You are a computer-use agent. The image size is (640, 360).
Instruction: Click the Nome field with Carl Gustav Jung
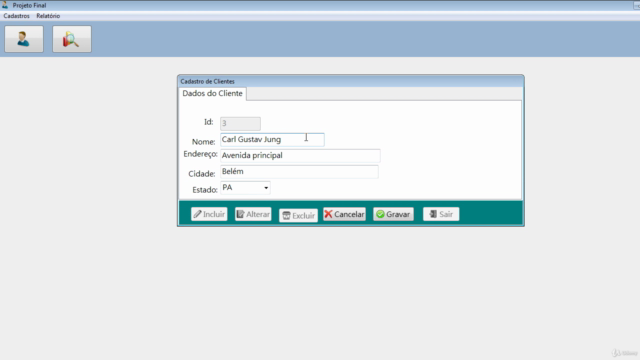coord(272,140)
